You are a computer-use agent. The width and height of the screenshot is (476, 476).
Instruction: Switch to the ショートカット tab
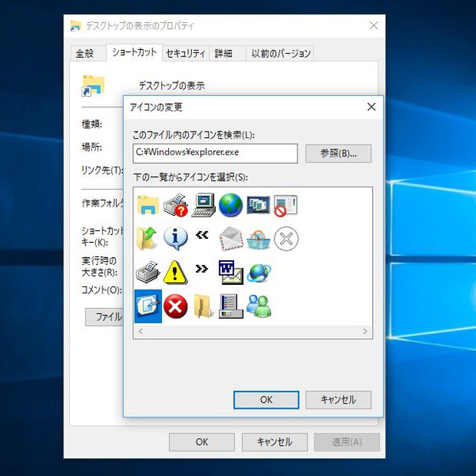(x=134, y=52)
